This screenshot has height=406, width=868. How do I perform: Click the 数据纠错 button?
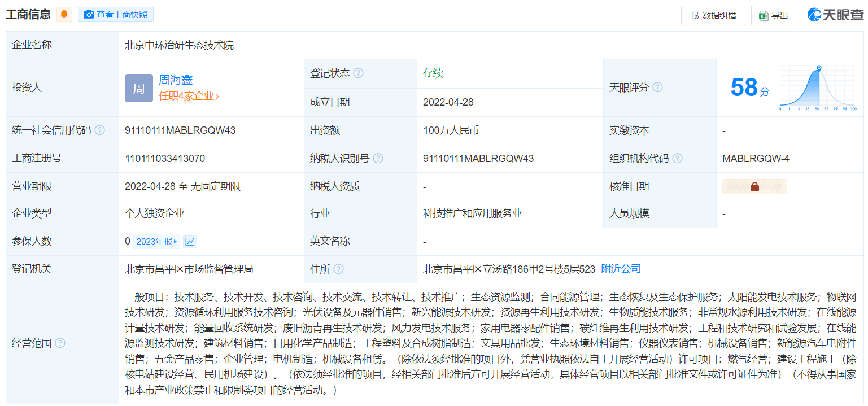pyautogui.click(x=713, y=15)
